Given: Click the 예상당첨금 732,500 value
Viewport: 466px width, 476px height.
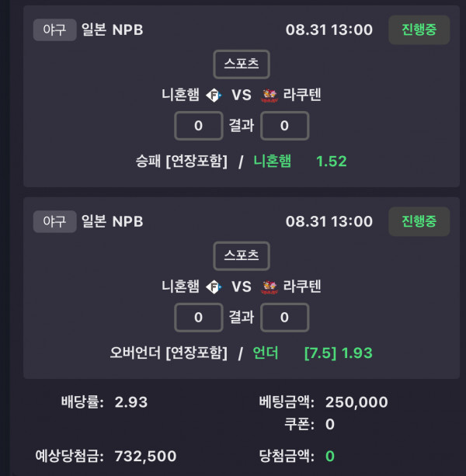Looking at the screenshot, I should 145,457.
